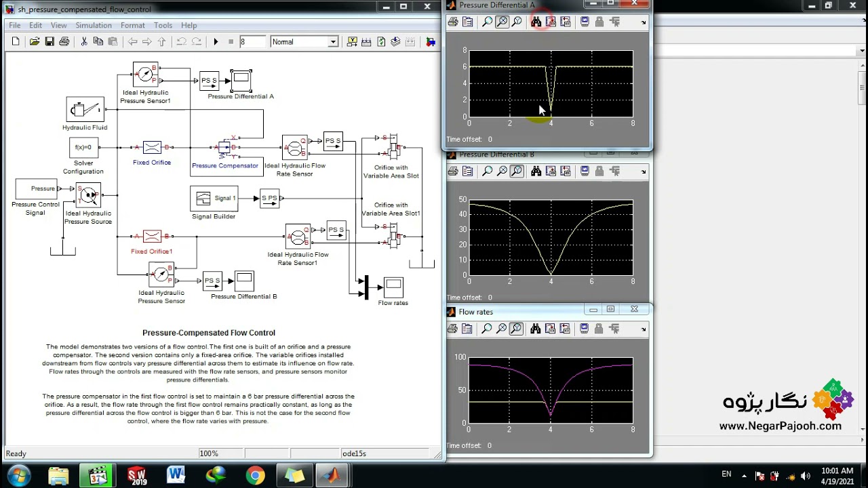The width and height of the screenshot is (868, 488).
Task: Select the Hydraulic Fluid block
Action: point(85,109)
